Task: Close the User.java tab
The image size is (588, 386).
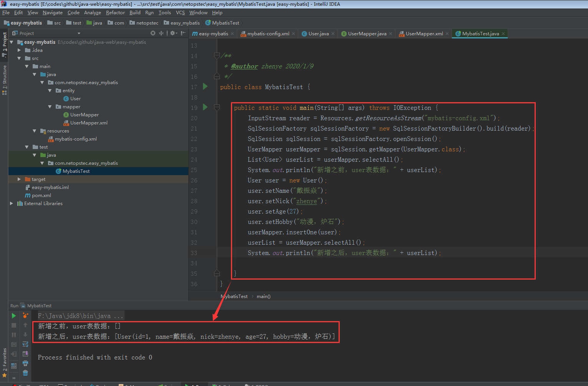Action: [x=333, y=34]
